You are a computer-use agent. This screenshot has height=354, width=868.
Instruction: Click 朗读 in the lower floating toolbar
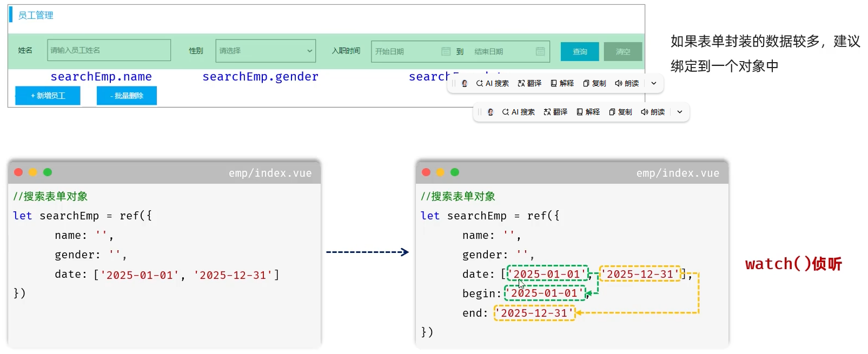653,112
